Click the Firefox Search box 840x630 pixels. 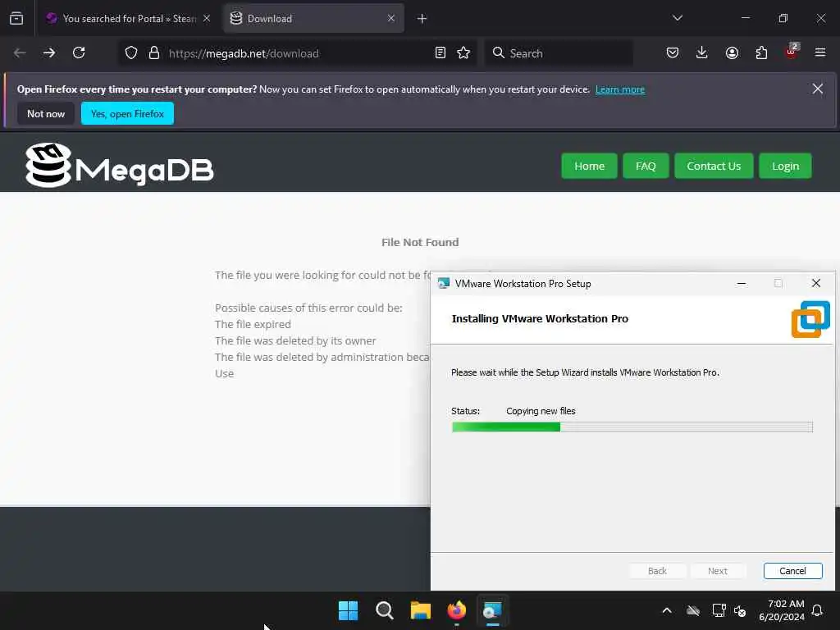click(x=559, y=53)
